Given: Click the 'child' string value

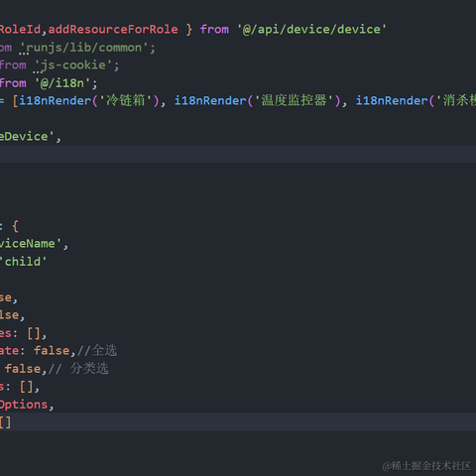Looking at the screenshot, I should tap(23, 262).
